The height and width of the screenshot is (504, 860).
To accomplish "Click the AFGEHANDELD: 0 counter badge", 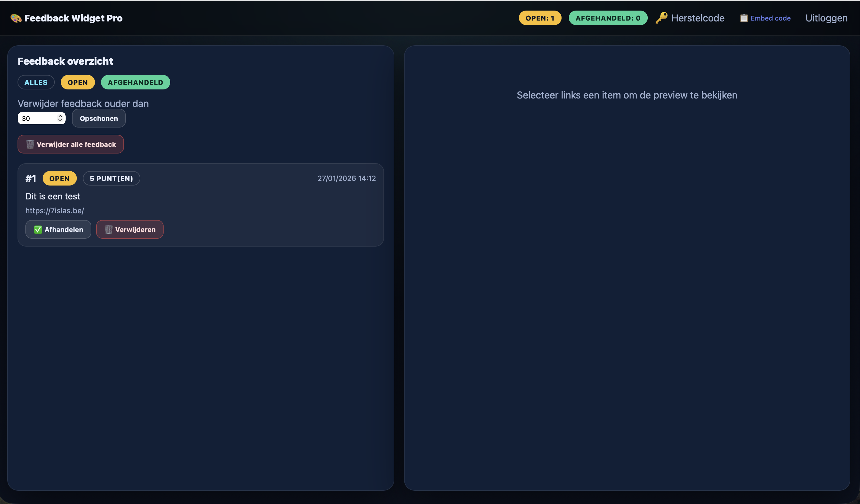I will coord(608,18).
